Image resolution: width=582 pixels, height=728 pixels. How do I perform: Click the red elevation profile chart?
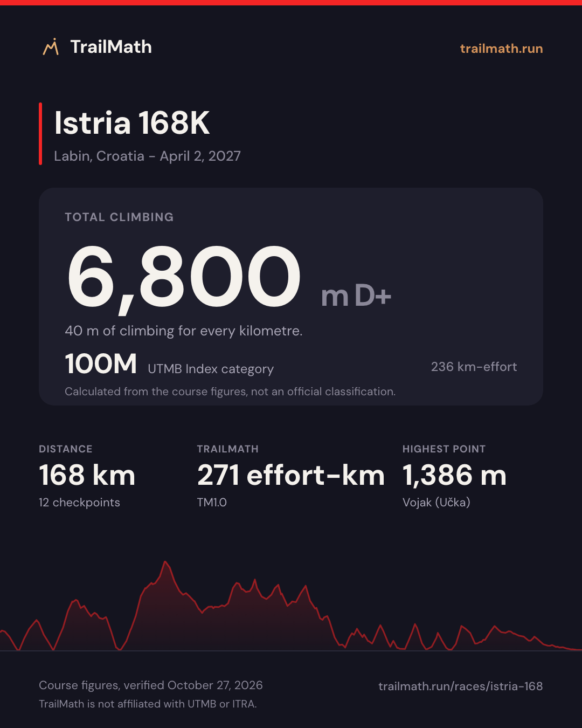click(291, 606)
